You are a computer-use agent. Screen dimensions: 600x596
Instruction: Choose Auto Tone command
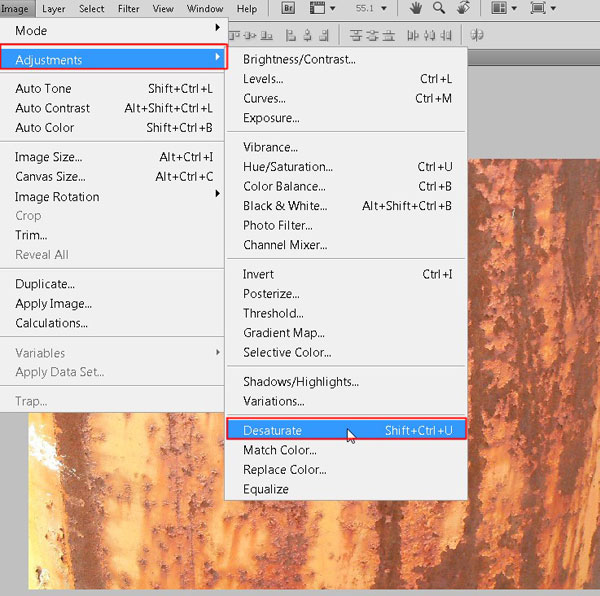[x=43, y=89]
